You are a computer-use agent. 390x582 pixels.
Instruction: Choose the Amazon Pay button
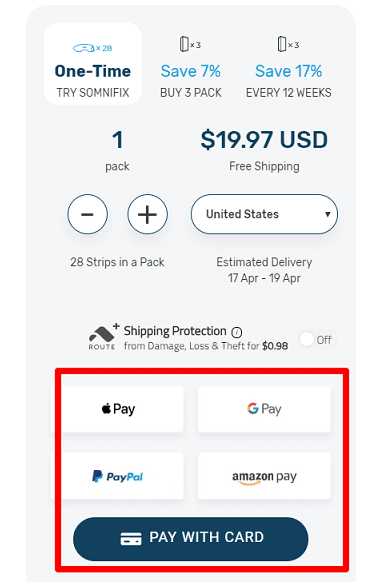tap(264, 476)
